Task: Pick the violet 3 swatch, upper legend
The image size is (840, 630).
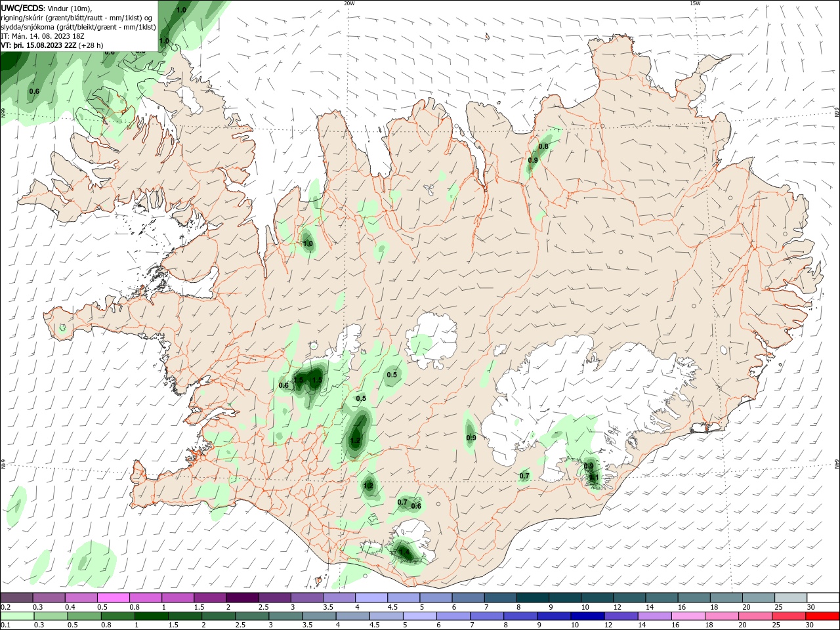Action: (x=306, y=598)
